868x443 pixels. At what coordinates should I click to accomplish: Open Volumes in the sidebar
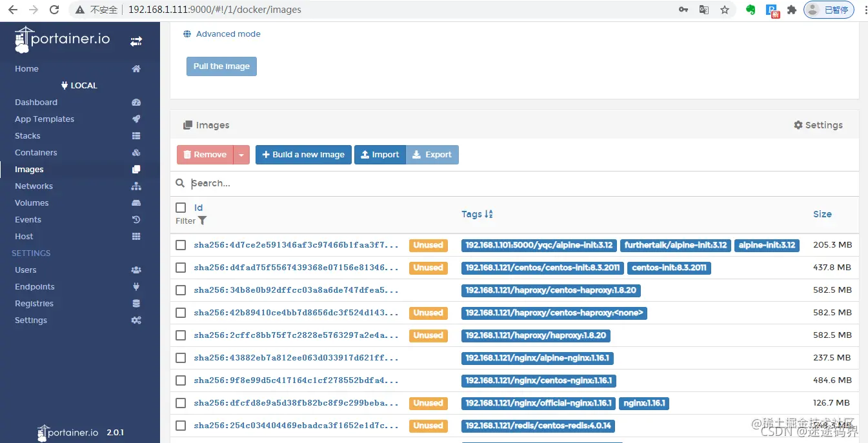(x=32, y=203)
